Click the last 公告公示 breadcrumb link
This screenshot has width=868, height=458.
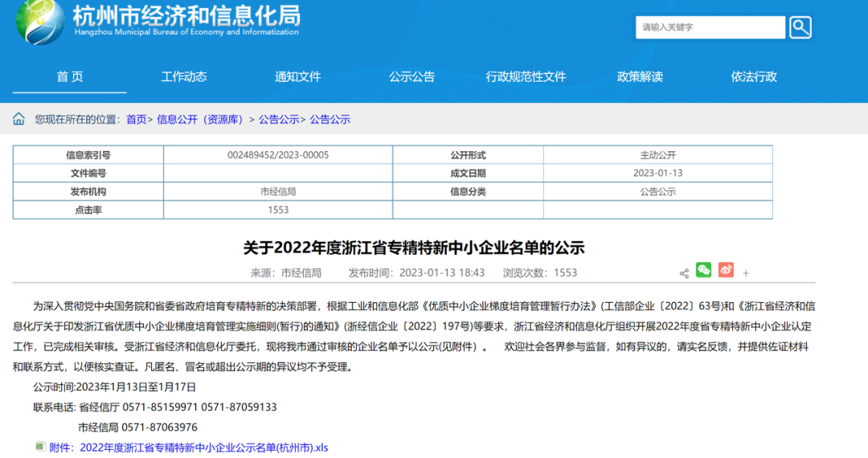coord(330,120)
